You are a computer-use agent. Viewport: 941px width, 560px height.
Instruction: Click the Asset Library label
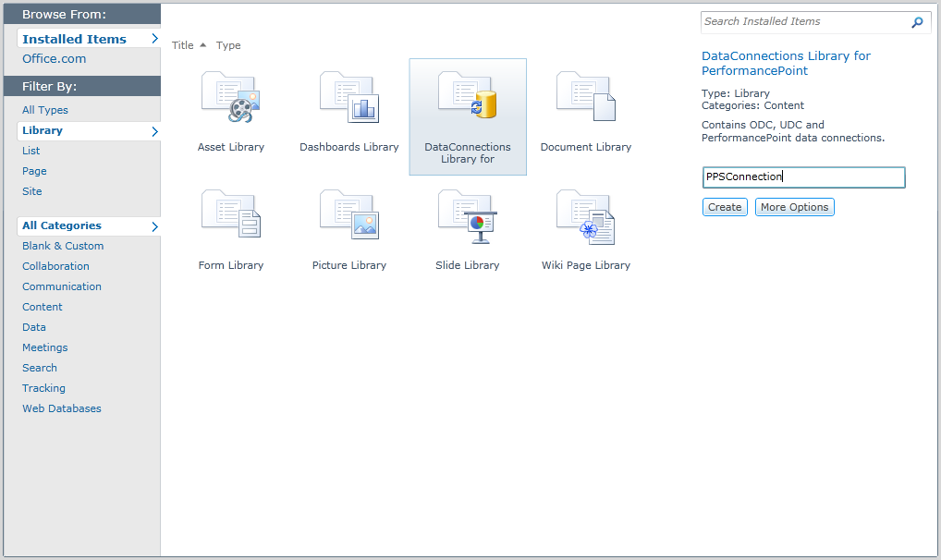[230, 147]
